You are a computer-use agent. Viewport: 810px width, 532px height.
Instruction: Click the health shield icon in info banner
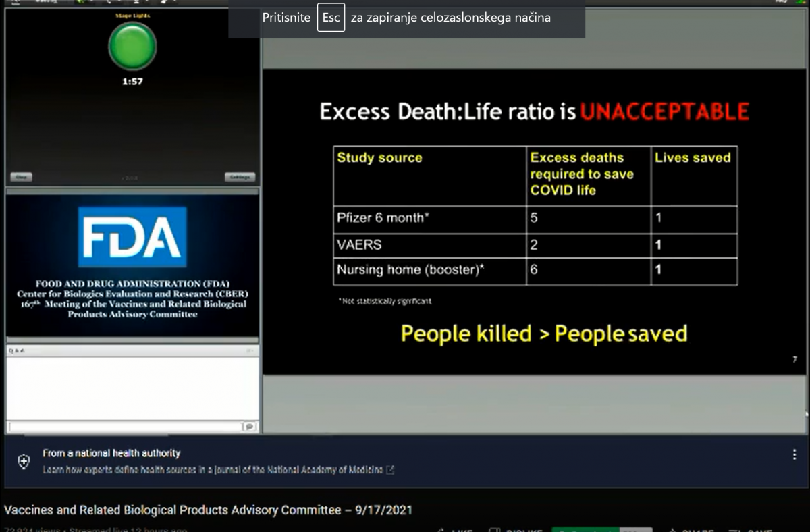click(x=24, y=461)
